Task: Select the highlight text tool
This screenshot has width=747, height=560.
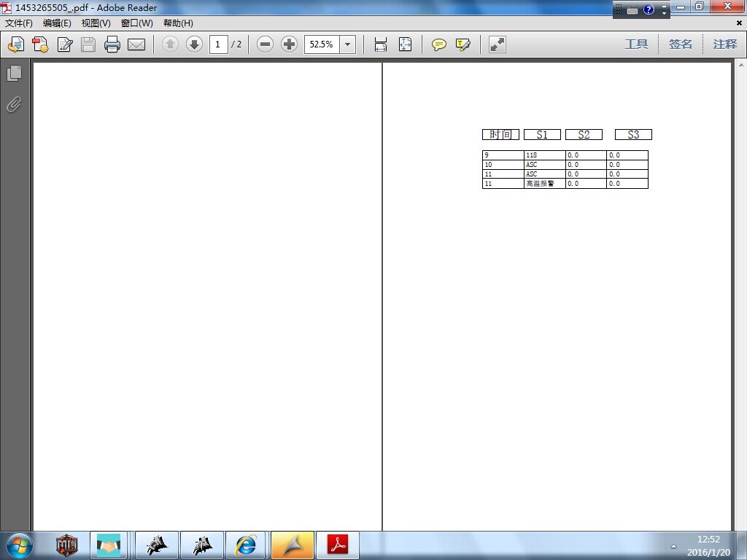Action: click(x=463, y=44)
